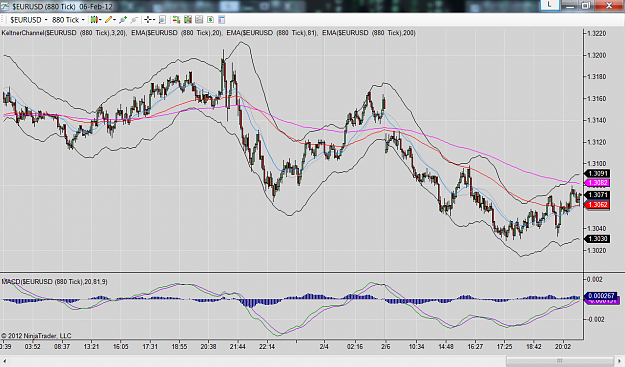
Task: Open the 880 Tick interval dropdown
Action: click(68, 20)
